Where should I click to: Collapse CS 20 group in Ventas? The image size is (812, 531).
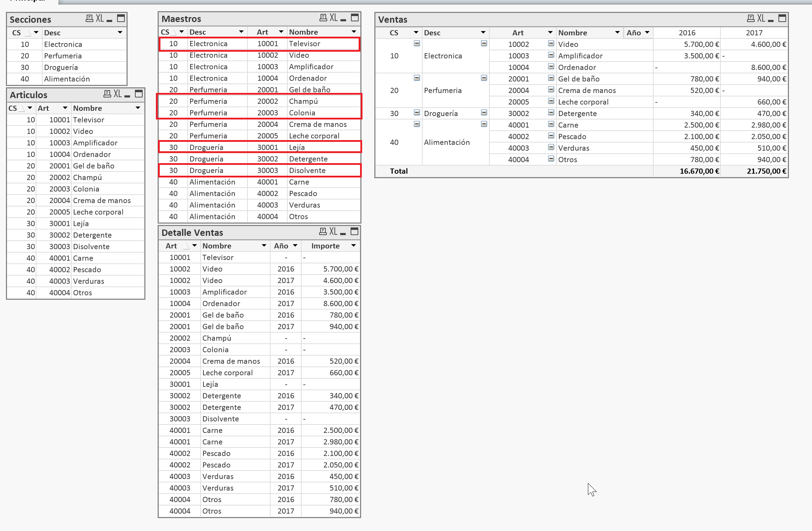tap(417, 78)
